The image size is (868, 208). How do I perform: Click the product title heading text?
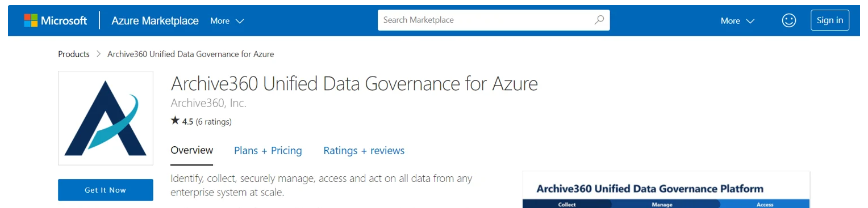click(x=354, y=84)
